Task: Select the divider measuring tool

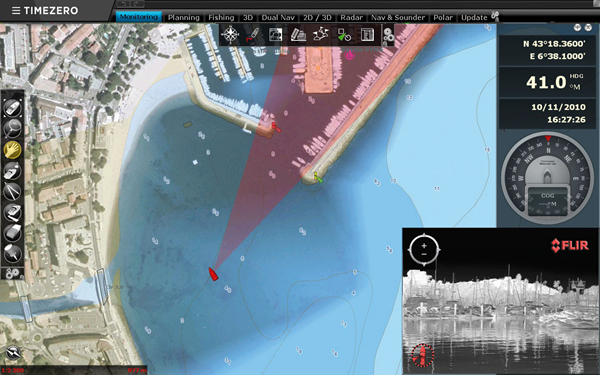Action: (12, 191)
